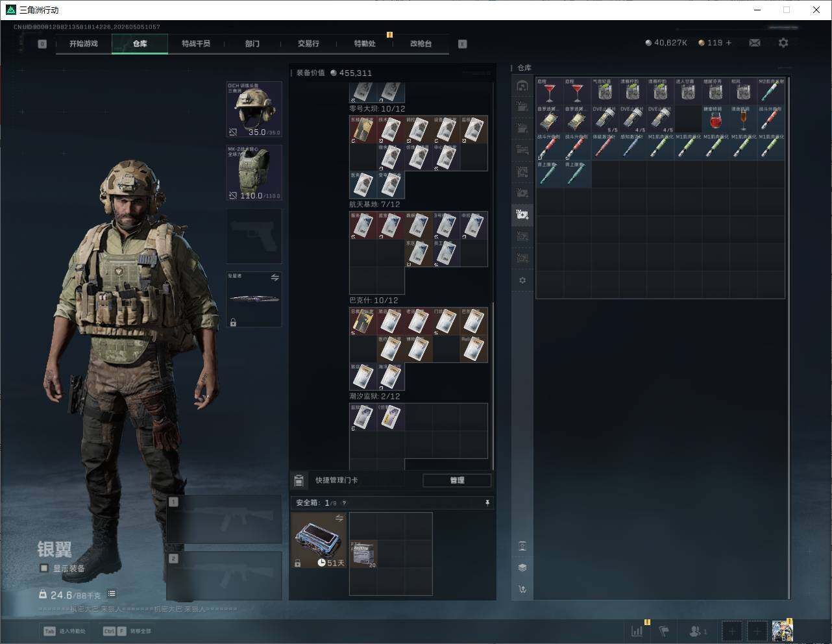Screen dimensions: 832x644
Task: Toggle the pin icon on 安全箱 bar
Action: [x=487, y=503]
